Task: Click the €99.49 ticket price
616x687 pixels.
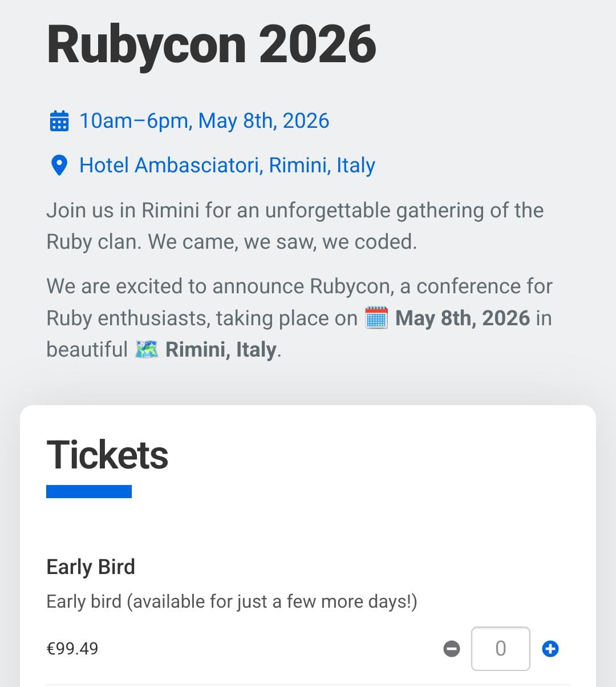Action: 72,649
